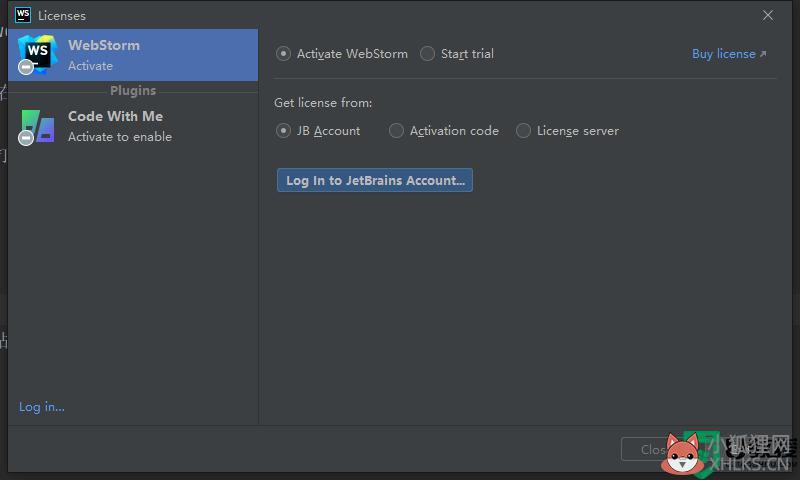This screenshot has width=800, height=480.
Task: Click the WebStorm product logo icon
Action: 37,54
